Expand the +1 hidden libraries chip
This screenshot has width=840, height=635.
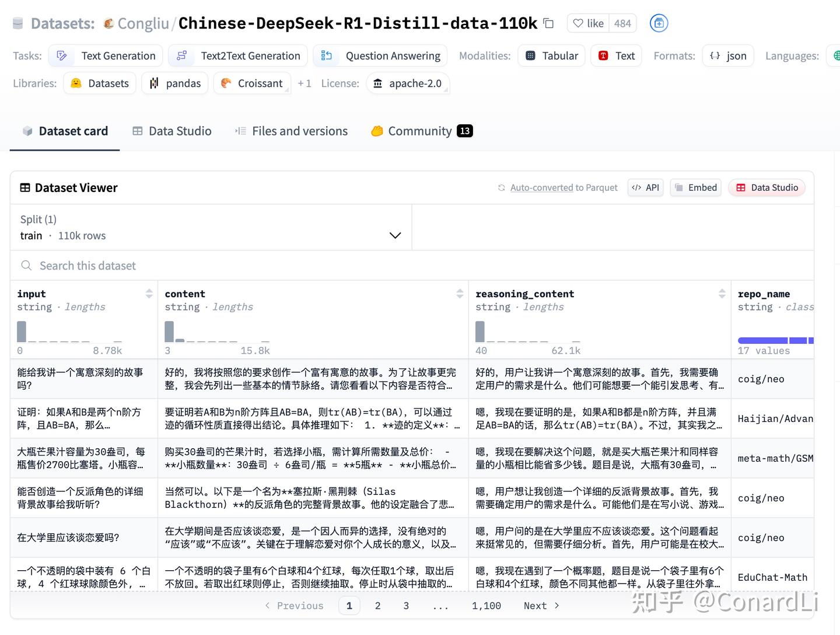304,83
